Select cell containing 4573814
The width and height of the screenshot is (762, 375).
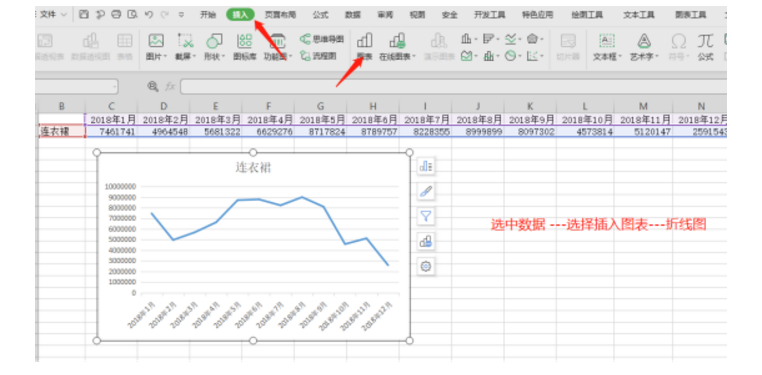pyautogui.click(x=585, y=131)
